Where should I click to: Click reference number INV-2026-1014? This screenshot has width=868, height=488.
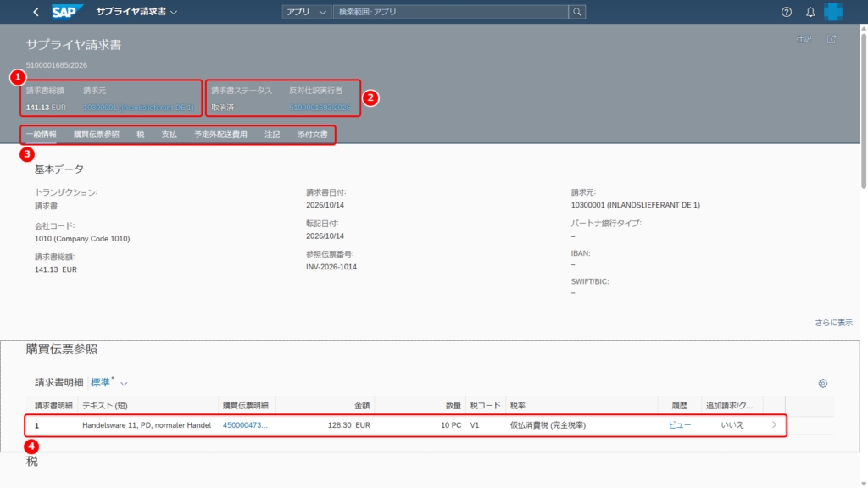click(331, 267)
